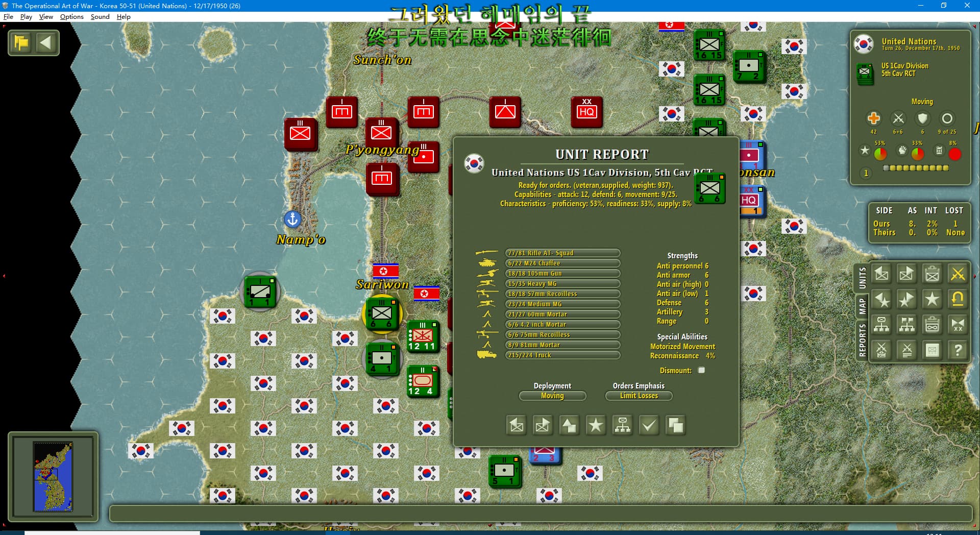Screen dimensions: 980x535
Task: Click the unit card panel icon
Action: tap(933, 350)
